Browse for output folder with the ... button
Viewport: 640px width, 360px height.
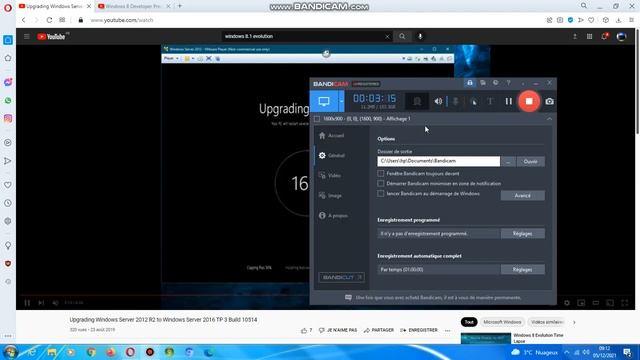(x=508, y=162)
